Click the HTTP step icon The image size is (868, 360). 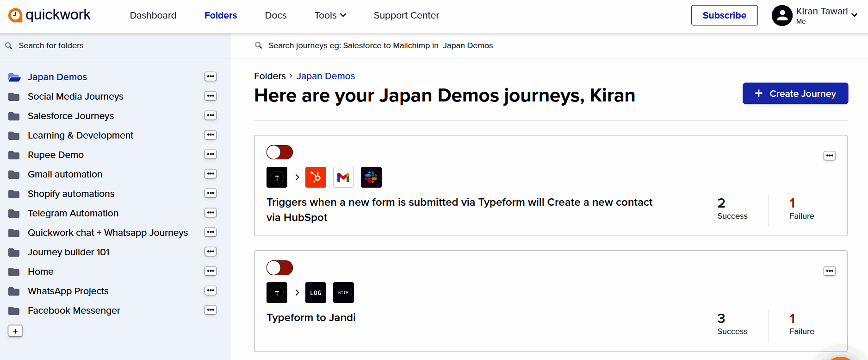[x=343, y=292]
